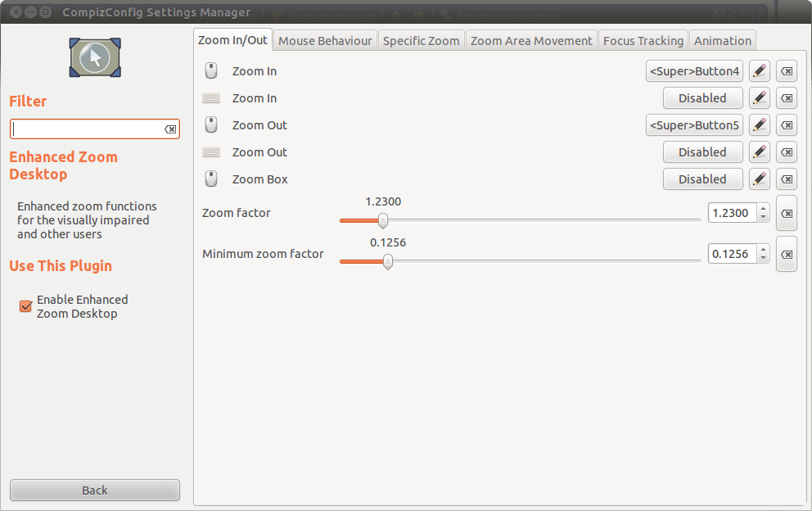Viewport: 812px width, 511px height.
Task: Click the Zoom factor slider handle
Action: pyautogui.click(x=383, y=221)
